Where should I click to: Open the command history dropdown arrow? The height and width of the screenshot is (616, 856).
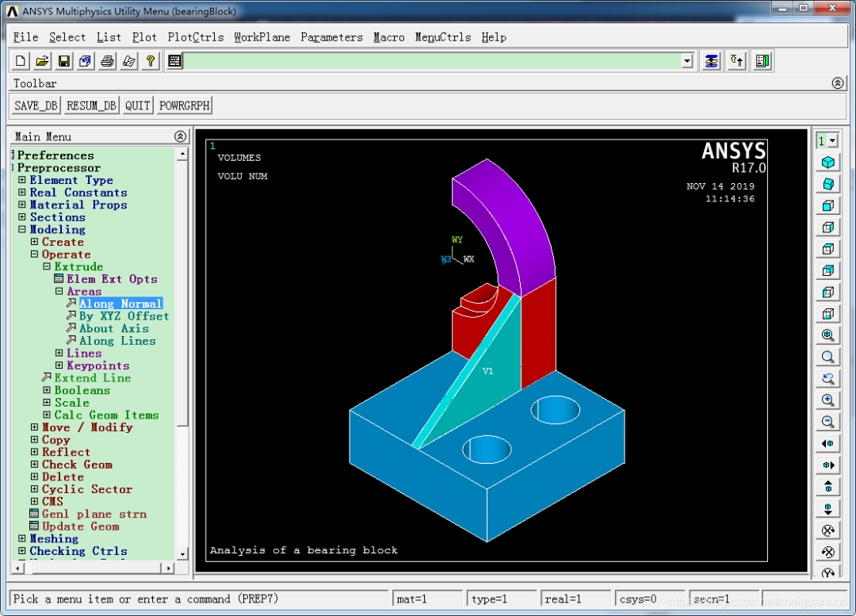[x=687, y=61]
